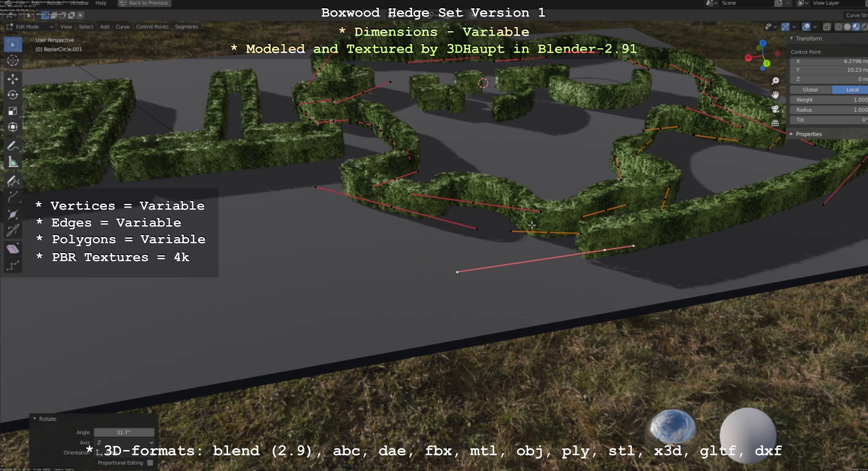The width and height of the screenshot is (868, 471).
Task: Open the Curve menu
Action: 123,27
